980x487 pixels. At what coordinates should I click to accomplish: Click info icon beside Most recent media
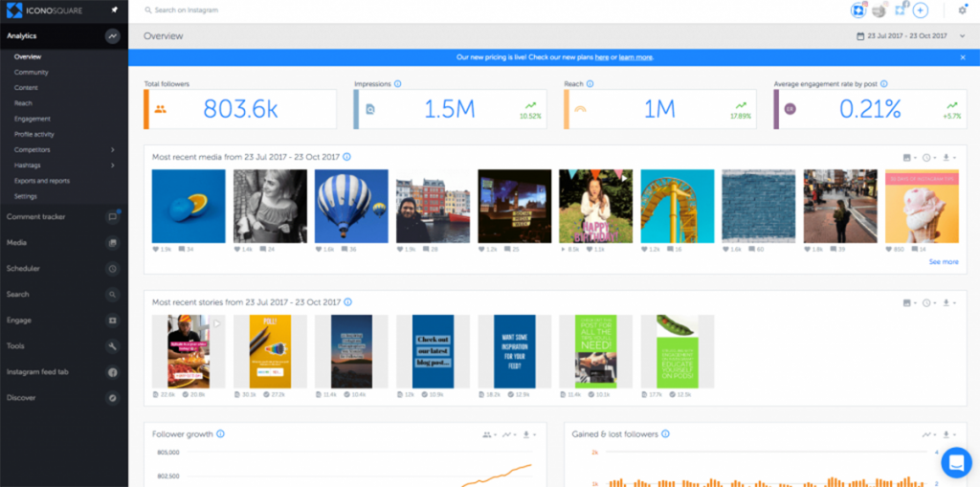pyautogui.click(x=346, y=157)
